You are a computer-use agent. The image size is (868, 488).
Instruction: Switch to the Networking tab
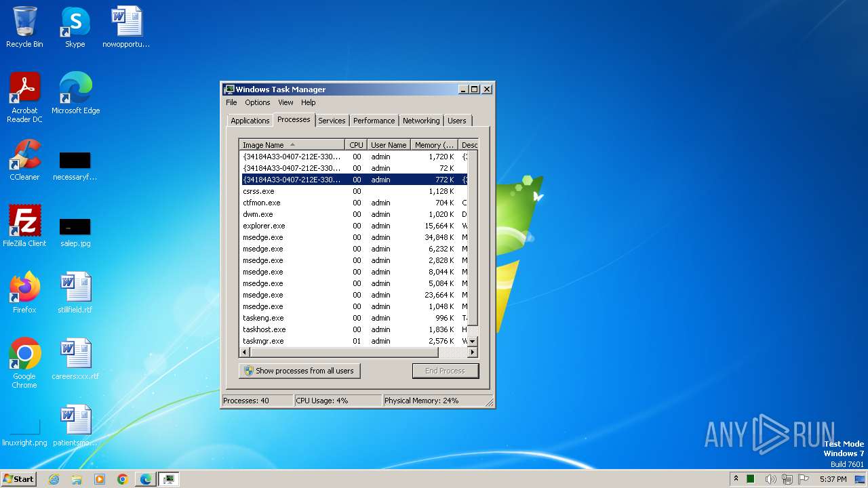421,121
